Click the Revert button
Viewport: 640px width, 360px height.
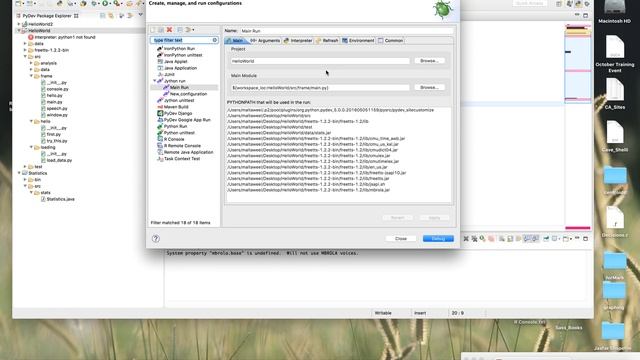[397, 218]
